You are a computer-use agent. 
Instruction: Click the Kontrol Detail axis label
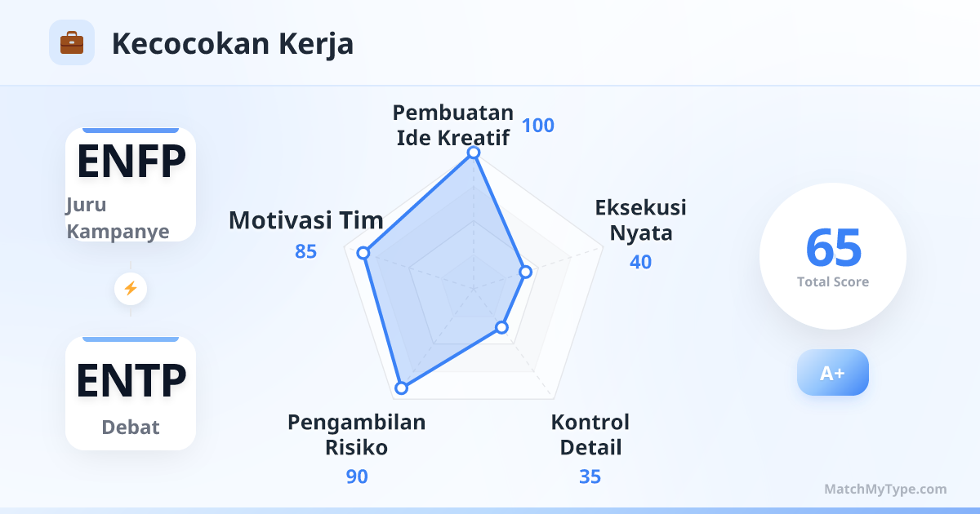point(590,435)
